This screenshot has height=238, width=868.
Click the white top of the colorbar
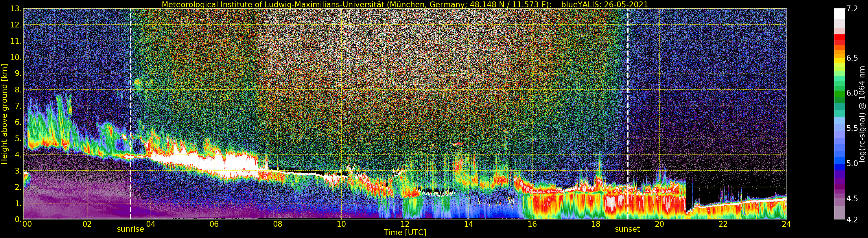(839, 14)
